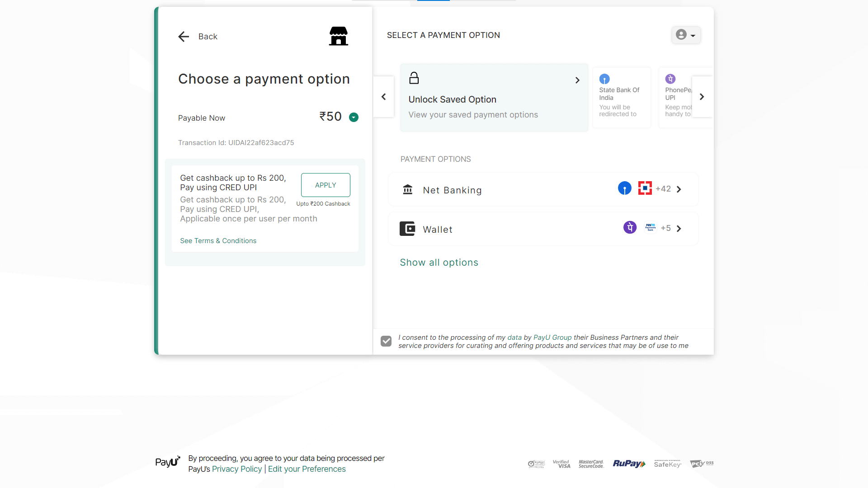Image resolution: width=868 pixels, height=488 pixels.
Task: Click Show all options link
Action: point(439,263)
